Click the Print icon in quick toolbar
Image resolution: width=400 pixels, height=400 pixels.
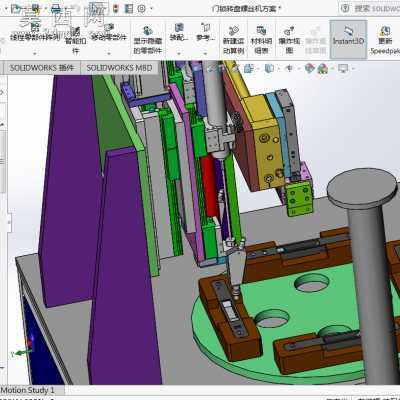(x=56, y=8)
